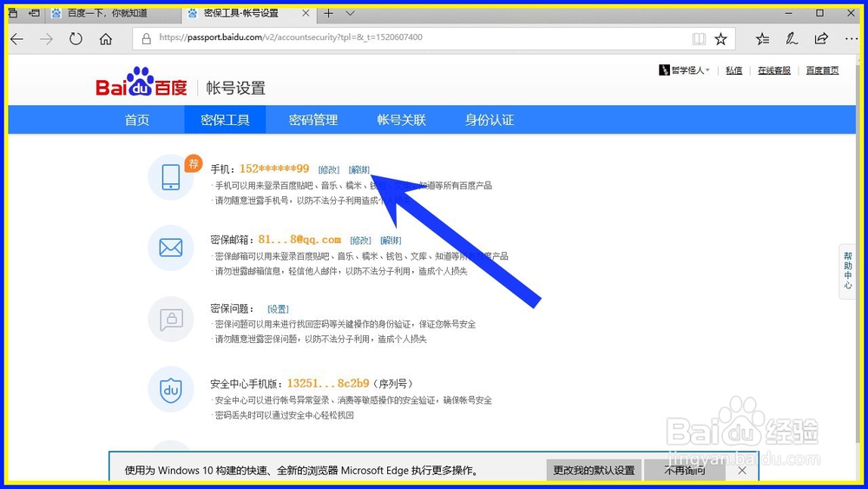Open the browser home page
The image size is (868, 489).
coord(106,39)
